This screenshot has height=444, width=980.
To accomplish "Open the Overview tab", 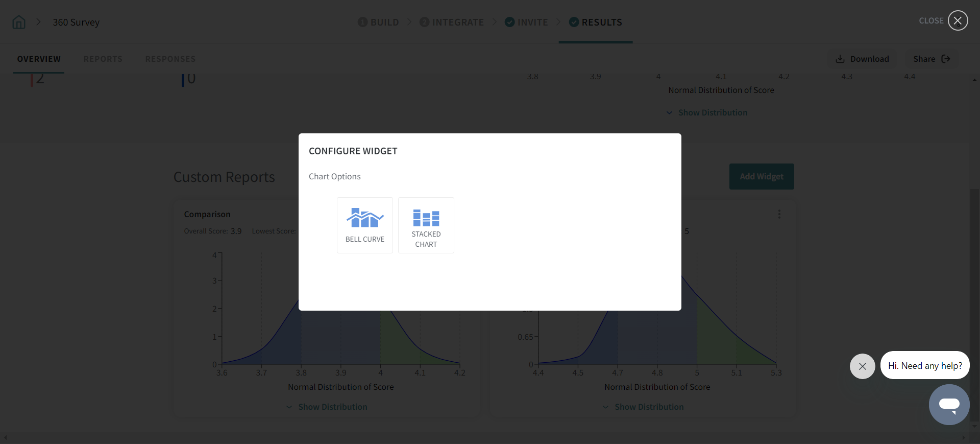I will pos(39,59).
